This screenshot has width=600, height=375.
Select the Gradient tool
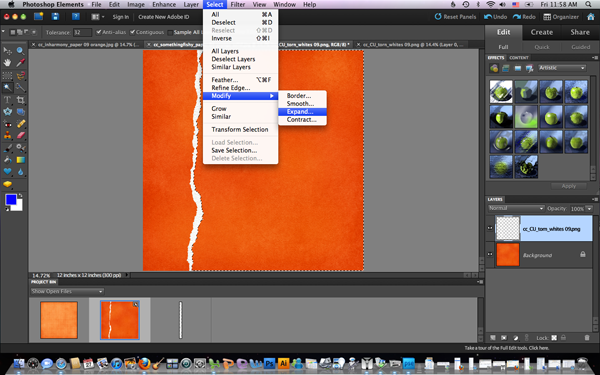coord(20,160)
